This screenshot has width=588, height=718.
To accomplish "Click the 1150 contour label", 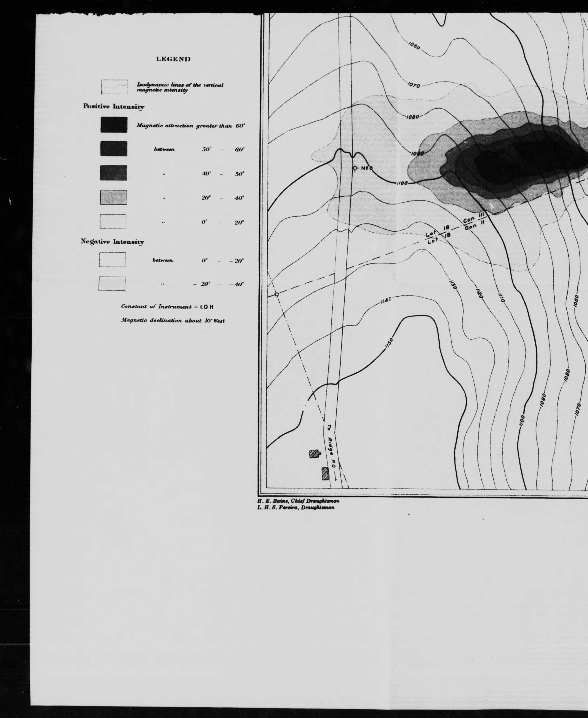I will (x=389, y=343).
